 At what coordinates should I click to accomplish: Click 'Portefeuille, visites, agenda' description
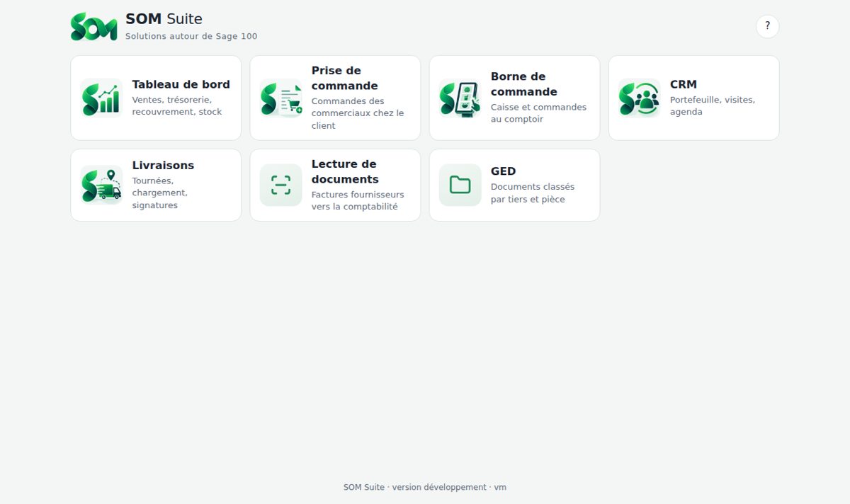point(713,105)
